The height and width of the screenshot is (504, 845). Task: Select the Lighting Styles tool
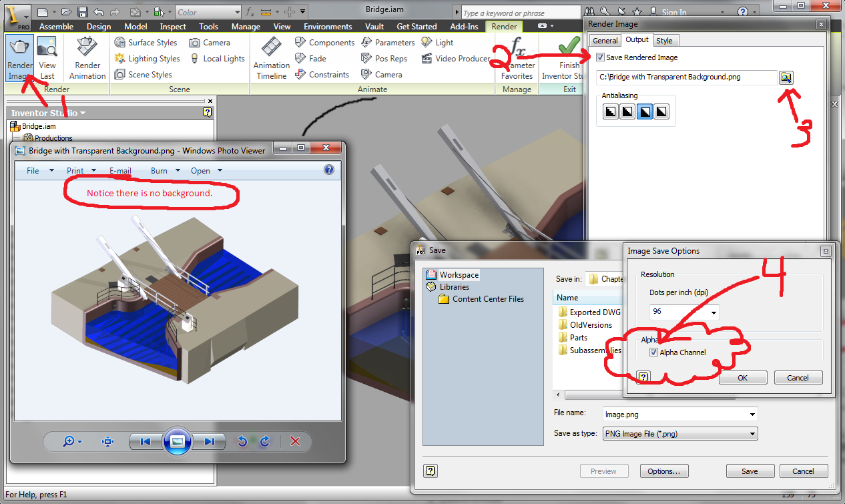[147, 59]
